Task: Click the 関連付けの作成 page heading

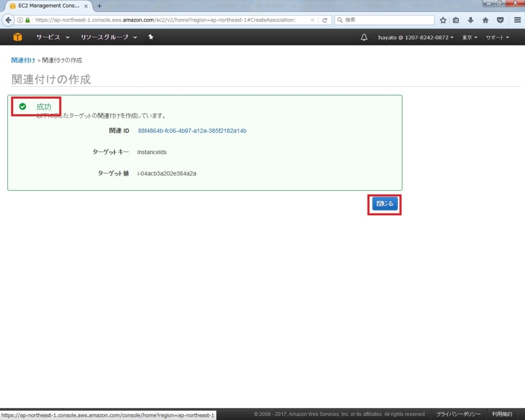Action: pyautogui.click(x=51, y=79)
